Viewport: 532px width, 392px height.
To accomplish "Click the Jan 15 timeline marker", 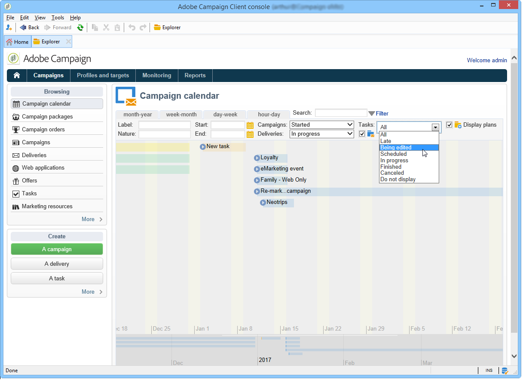I will 290,329.
